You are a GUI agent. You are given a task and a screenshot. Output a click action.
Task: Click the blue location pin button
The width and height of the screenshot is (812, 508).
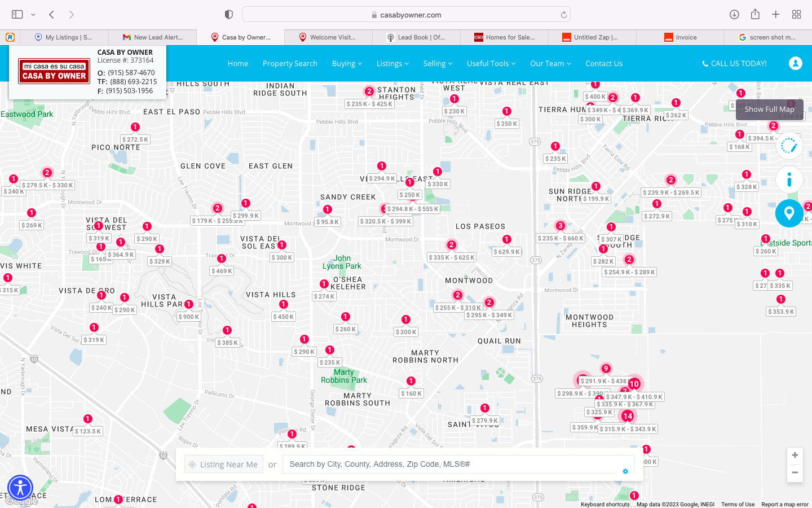[789, 213]
